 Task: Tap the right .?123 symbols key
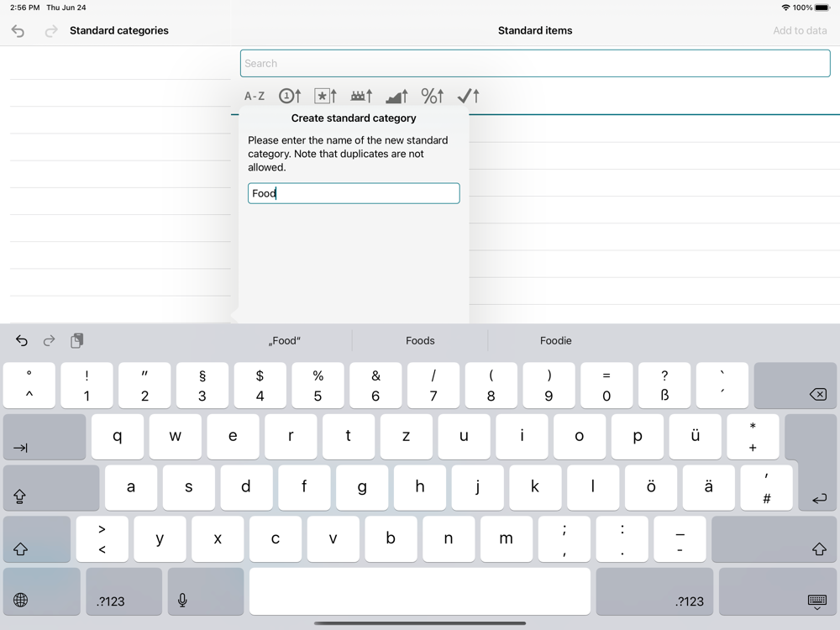point(654,591)
